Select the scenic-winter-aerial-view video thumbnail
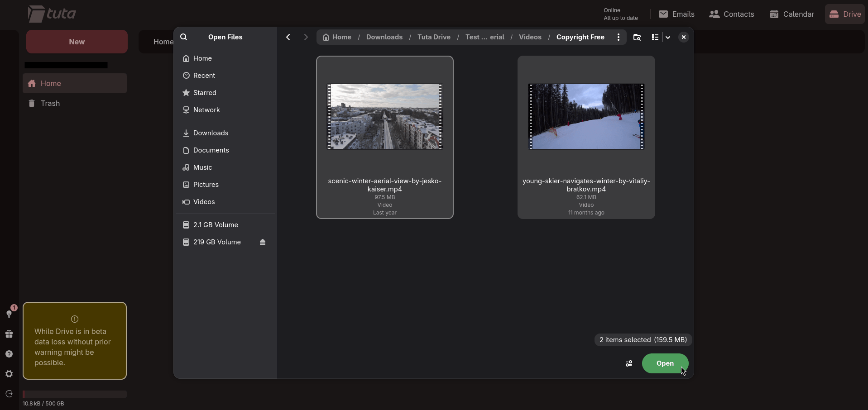This screenshot has width=868, height=410. [x=384, y=116]
